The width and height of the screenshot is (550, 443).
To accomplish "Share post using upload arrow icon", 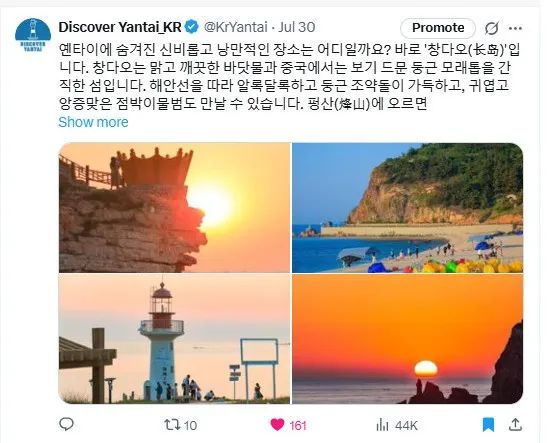I will pos(515,424).
